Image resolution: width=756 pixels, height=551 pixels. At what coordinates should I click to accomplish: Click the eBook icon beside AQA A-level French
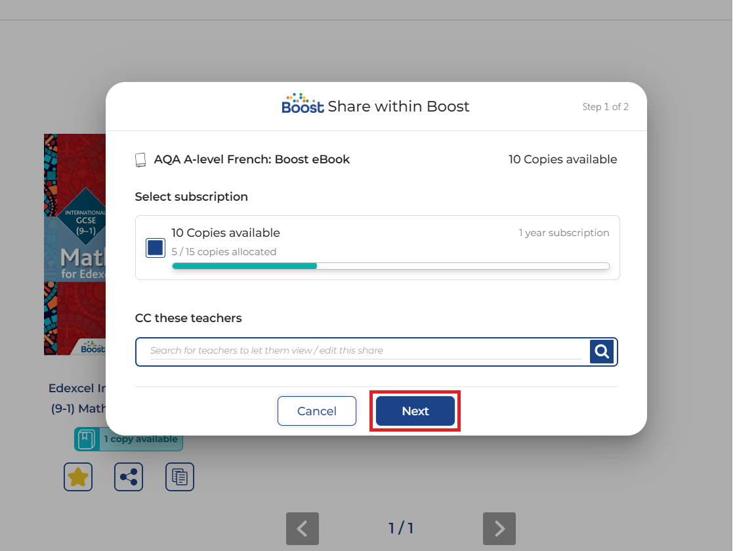[x=140, y=159]
